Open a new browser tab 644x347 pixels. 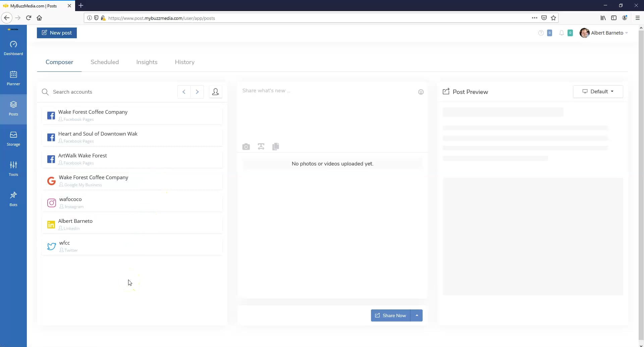coord(81,5)
